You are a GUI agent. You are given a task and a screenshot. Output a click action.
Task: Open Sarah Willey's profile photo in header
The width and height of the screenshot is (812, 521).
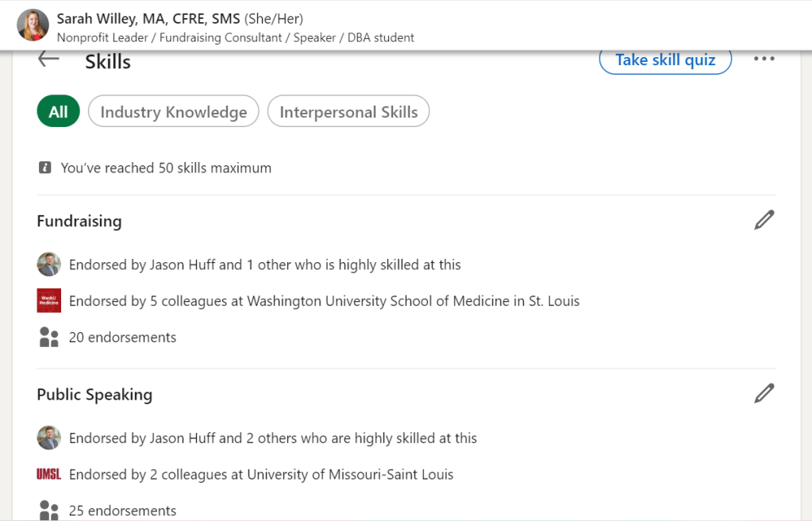point(33,25)
